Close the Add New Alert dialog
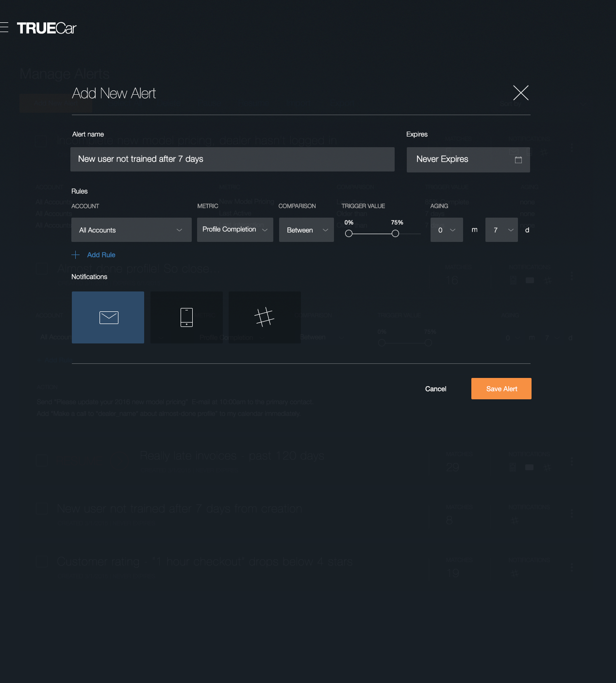This screenshot has height=683, width=616. (x=521, y=93)
